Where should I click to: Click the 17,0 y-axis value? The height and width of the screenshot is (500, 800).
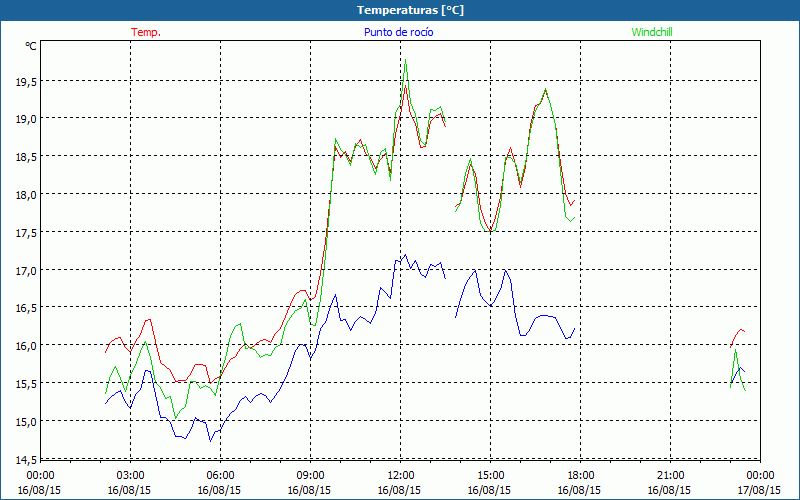coord(25,270)
